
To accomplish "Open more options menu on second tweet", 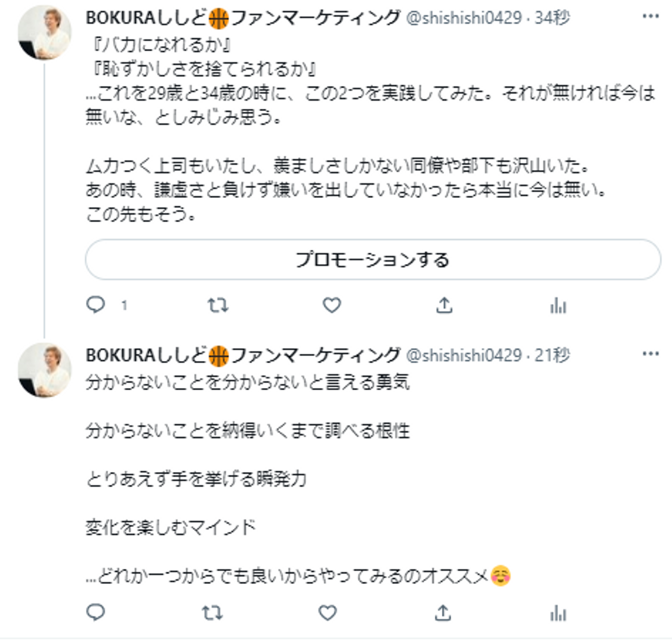I will click(651, 354).
